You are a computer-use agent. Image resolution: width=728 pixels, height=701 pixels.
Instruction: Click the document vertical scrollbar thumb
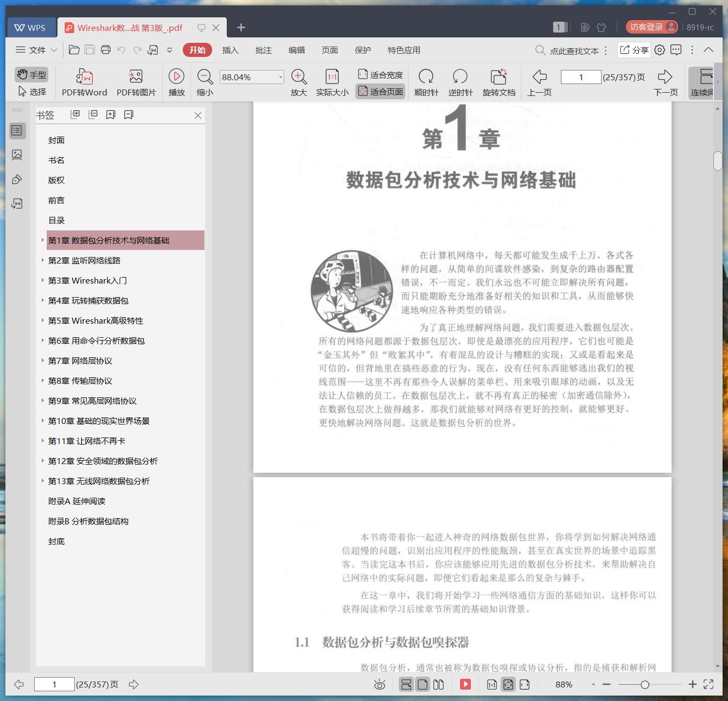pyautogui.click(x=718, y=161)
